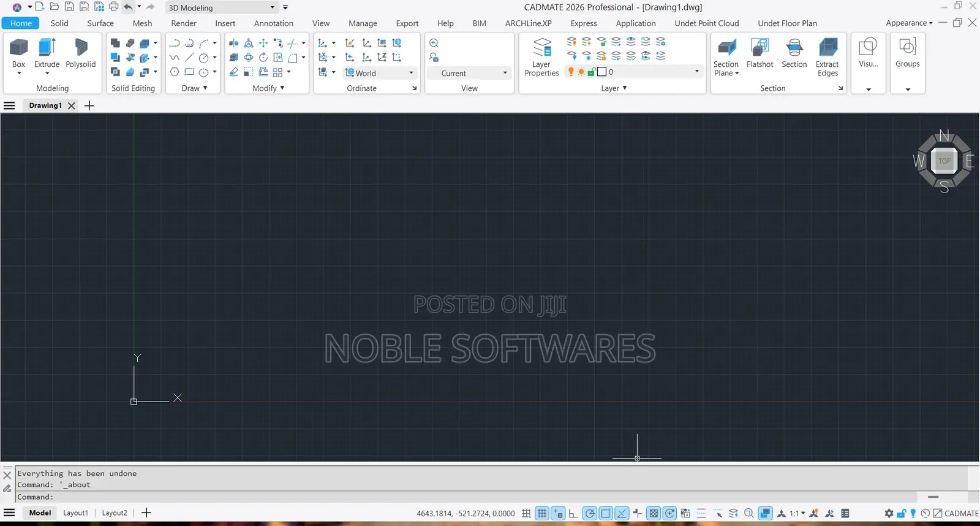This screenshot has width=980, height=526.
Task: Add a new layout tab
Action: [x=146, y=513]
